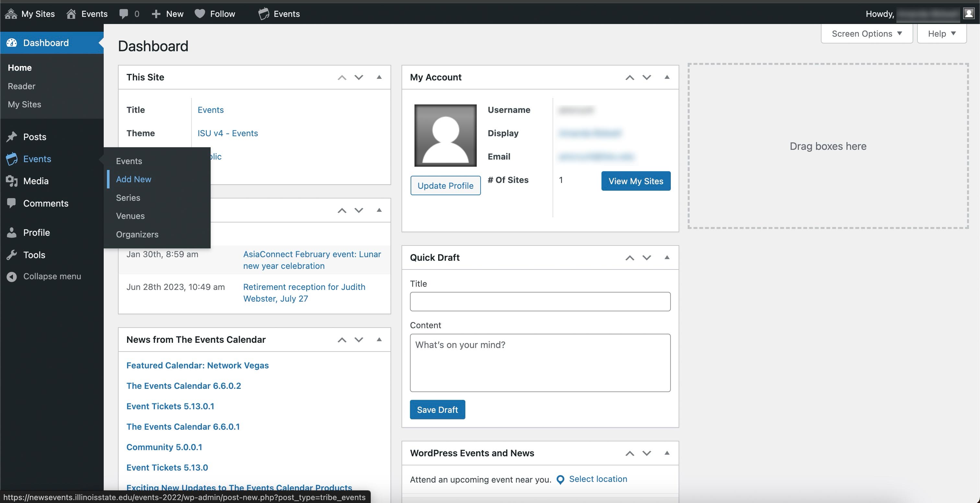This screenshot has height=503, width=980.
Task: Open Organizers in Events submenu
Action: pos(137,234)
